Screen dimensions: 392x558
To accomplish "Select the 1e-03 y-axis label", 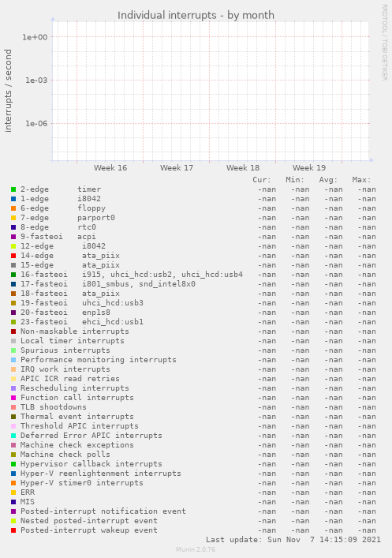I will coord(36,81).
